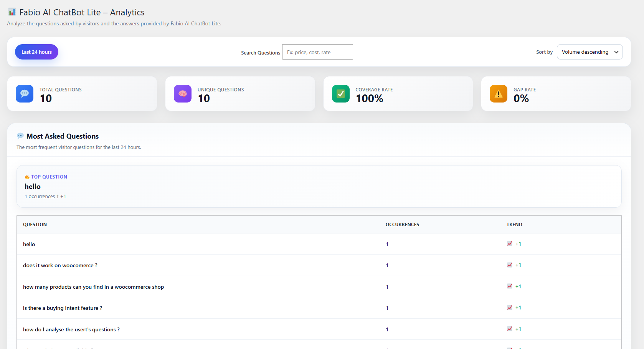Click the TOP QUESTION label
The height and width of the screenshot is (349, 644).
click(49, 177)
